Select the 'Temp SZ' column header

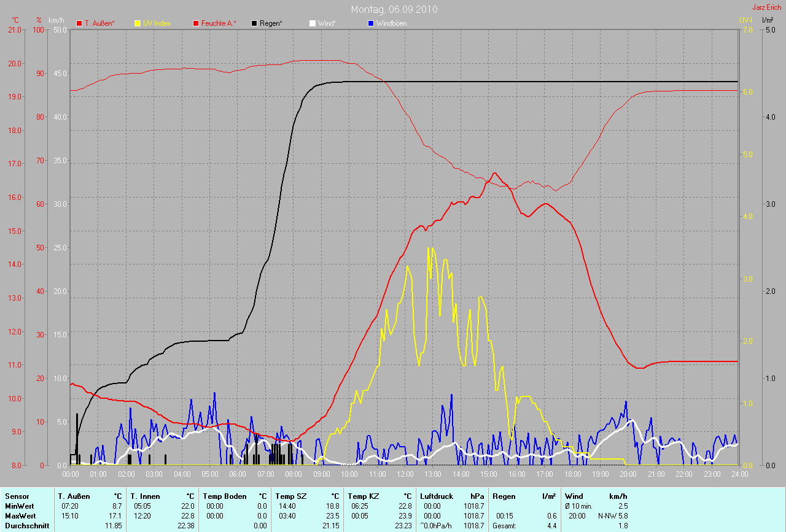[x=290, y=496]
